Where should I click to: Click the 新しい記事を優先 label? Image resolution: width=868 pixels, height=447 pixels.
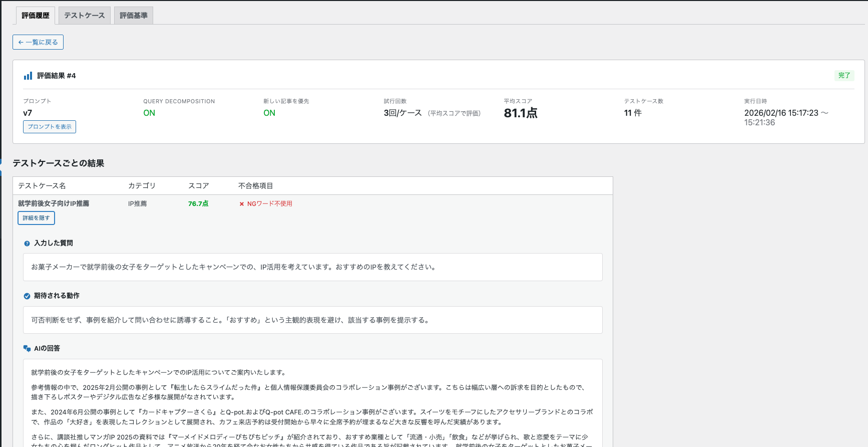[x=286, y=101]
